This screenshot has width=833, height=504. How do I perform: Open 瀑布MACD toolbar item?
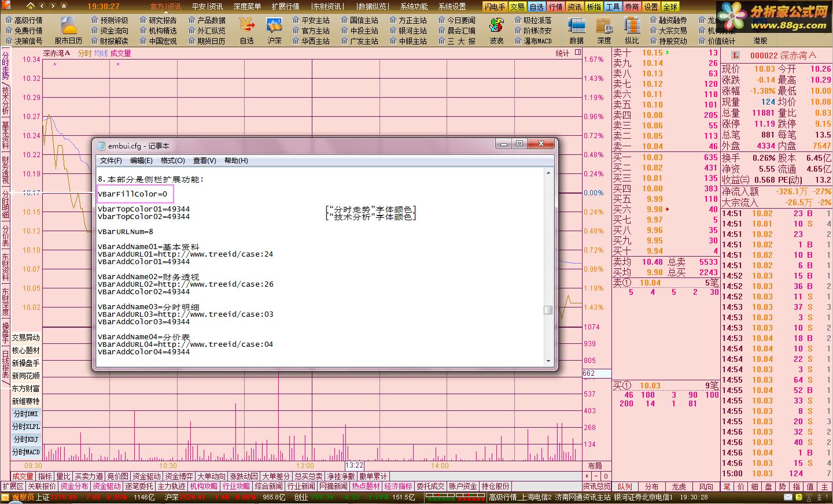point(533,41)
